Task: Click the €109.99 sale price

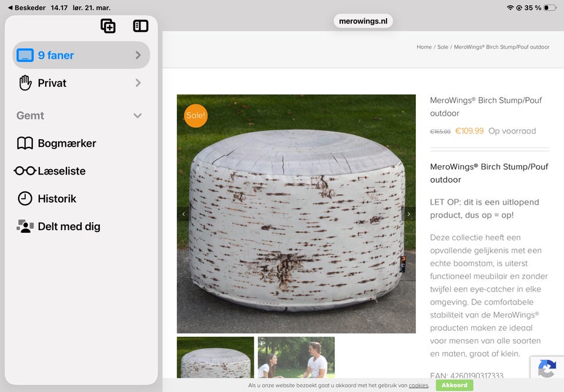Action: 469,131
